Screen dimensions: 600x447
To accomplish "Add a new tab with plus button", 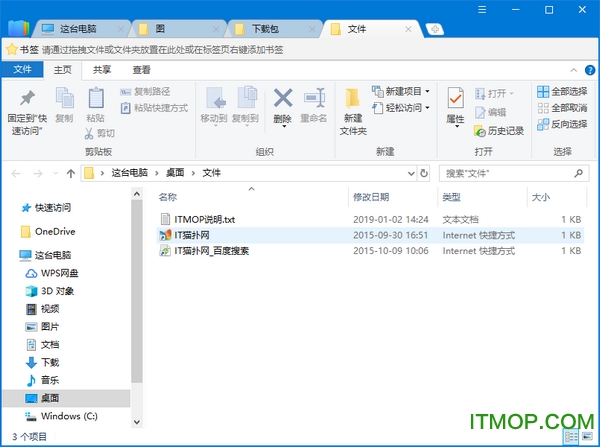I will tap(435, 29).
